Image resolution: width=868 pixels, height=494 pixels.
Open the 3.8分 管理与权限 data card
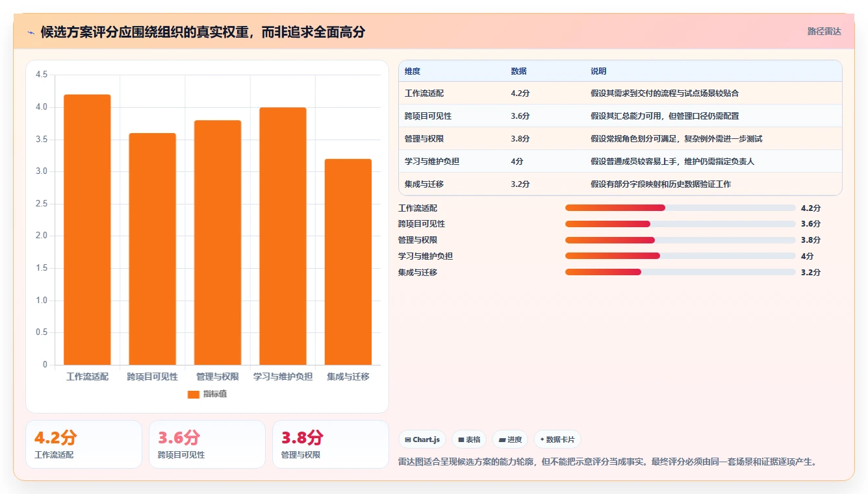[331, 444]
